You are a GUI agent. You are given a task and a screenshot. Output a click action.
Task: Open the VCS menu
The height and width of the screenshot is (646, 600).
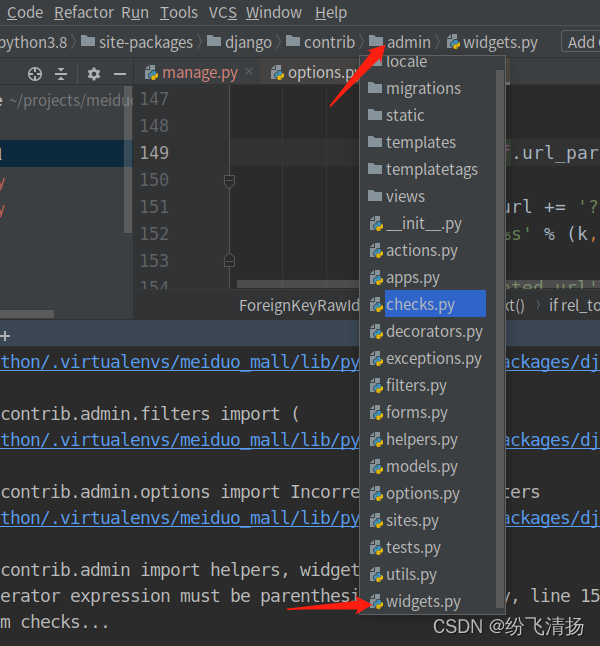pos(223,13)
